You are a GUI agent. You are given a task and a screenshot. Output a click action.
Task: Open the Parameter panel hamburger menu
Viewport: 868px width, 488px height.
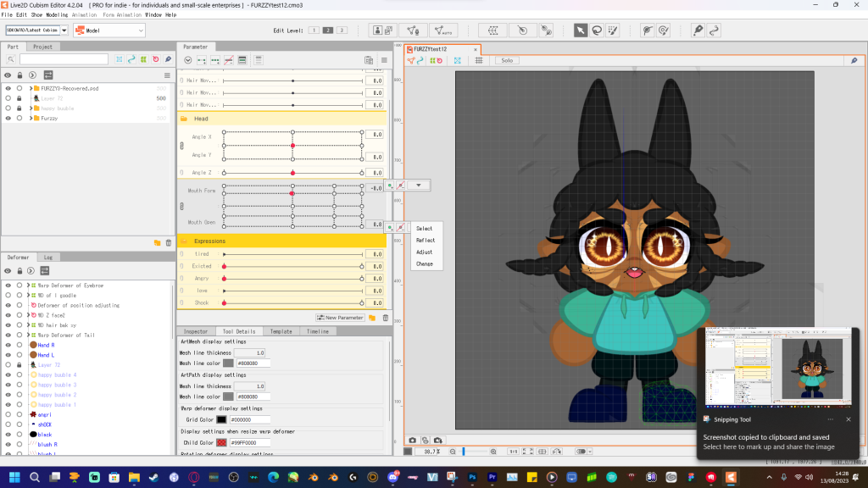(x=384, y=60)
